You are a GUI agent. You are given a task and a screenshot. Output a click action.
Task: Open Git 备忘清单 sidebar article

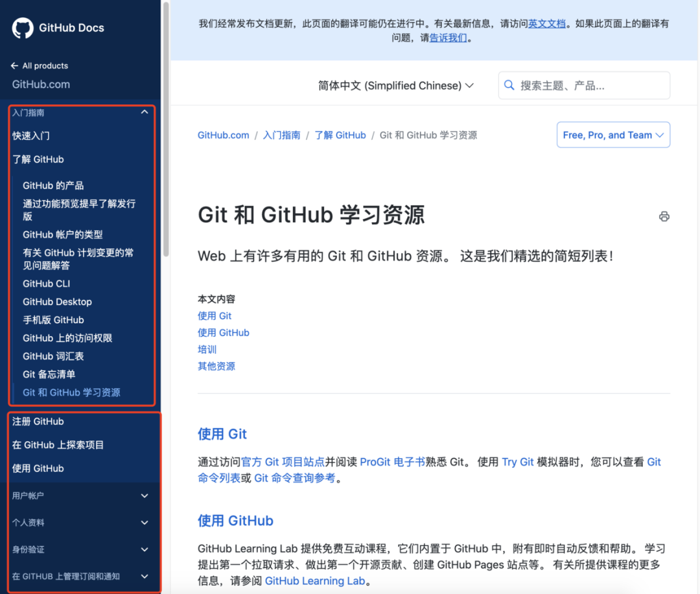49,374
